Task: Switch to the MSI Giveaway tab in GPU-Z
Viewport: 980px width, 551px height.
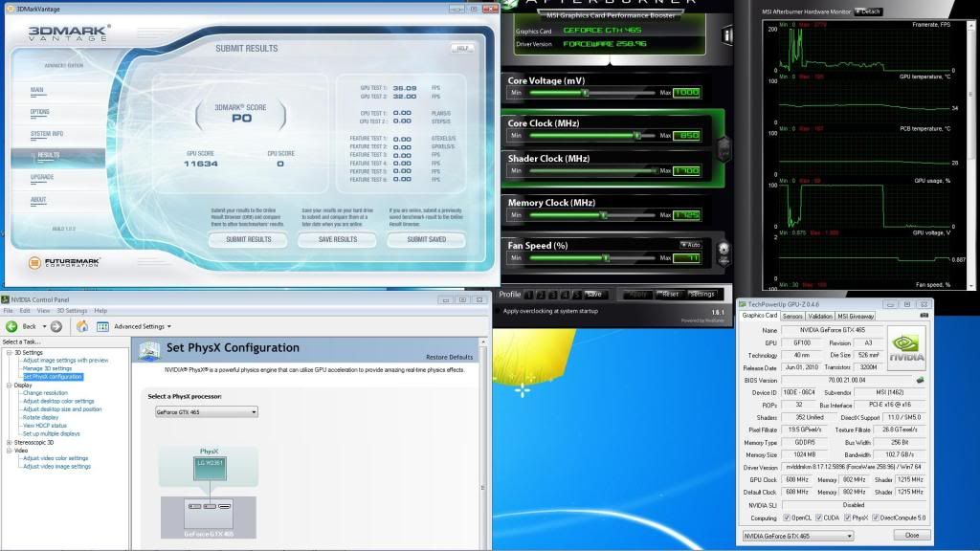Action: (856, 316)
